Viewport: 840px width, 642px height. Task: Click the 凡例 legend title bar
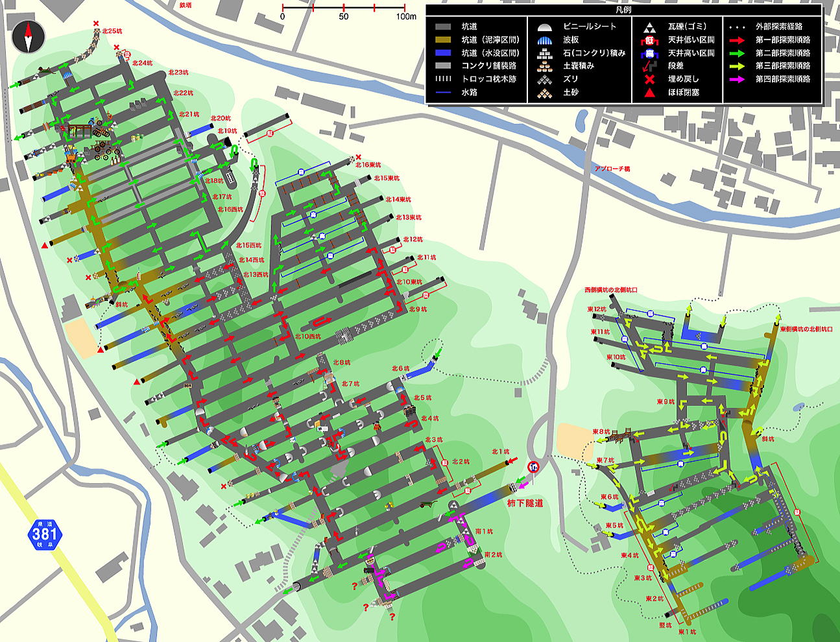(x=623, y=10)
